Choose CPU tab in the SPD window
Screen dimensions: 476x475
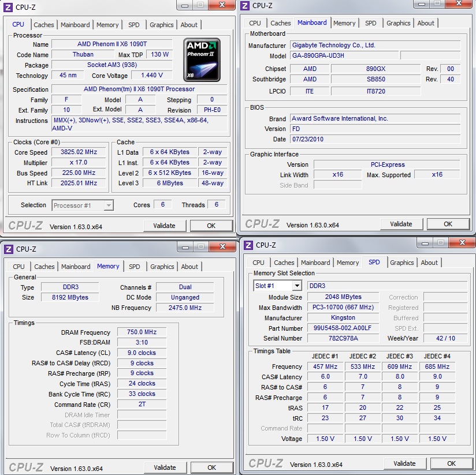click(x=258, y=263)
